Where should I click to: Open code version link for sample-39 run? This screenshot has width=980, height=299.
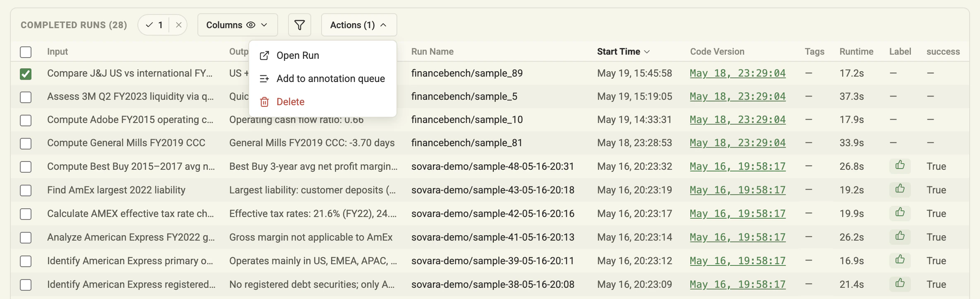click(737, 261)
